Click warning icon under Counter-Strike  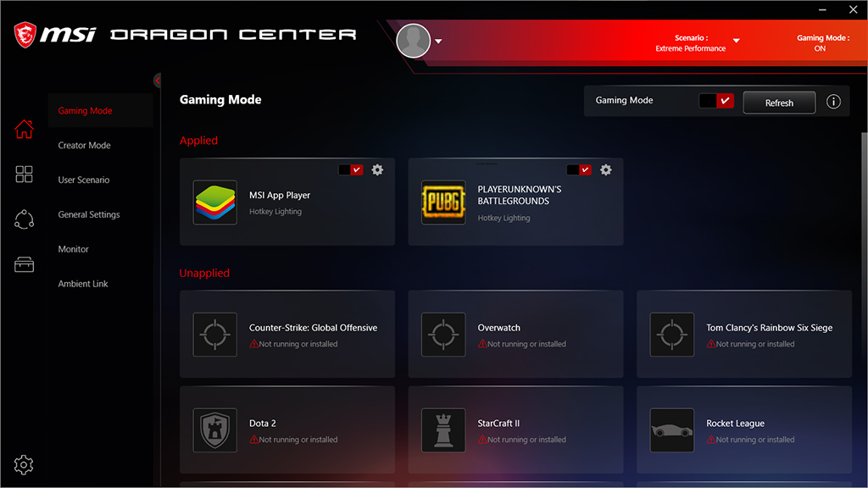pyautogui.click(x=253, y=344)
